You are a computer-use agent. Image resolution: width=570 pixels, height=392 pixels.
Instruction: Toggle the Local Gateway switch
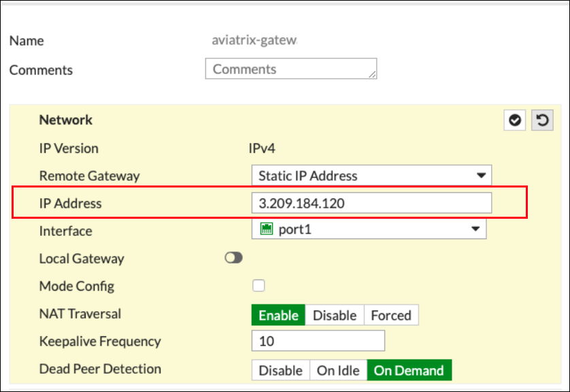[233, 258]
